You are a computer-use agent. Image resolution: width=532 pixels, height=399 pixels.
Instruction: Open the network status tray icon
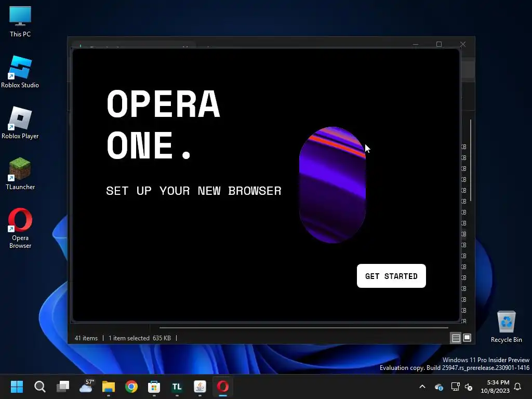point(455,387)
